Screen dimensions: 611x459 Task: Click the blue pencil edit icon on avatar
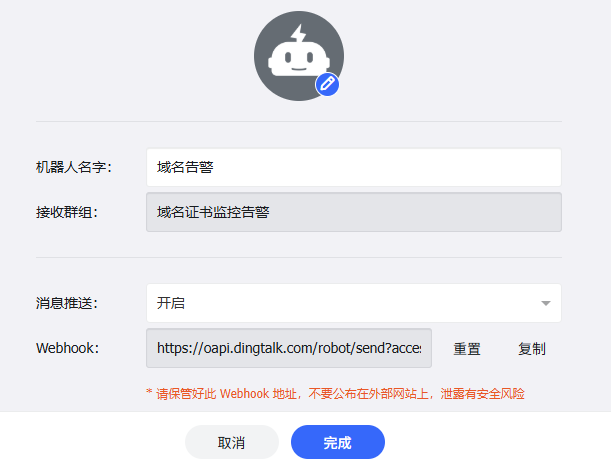click(327, 85)
